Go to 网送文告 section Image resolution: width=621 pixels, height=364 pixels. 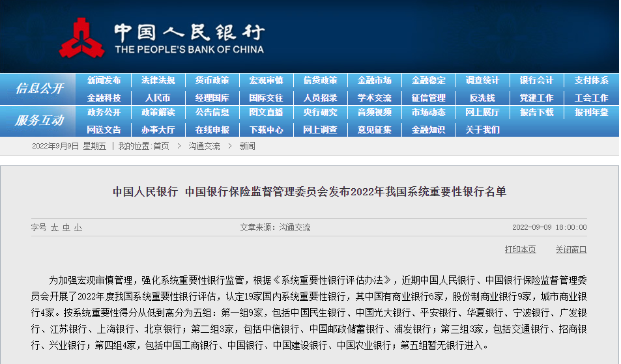pyautogui.click(x=104, y=130)
